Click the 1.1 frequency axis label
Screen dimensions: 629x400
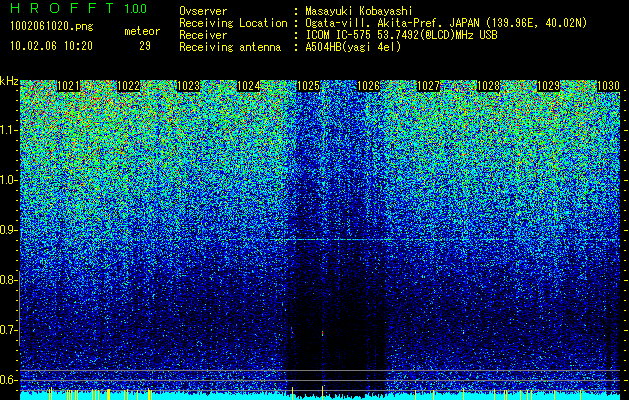coord(8,130)
